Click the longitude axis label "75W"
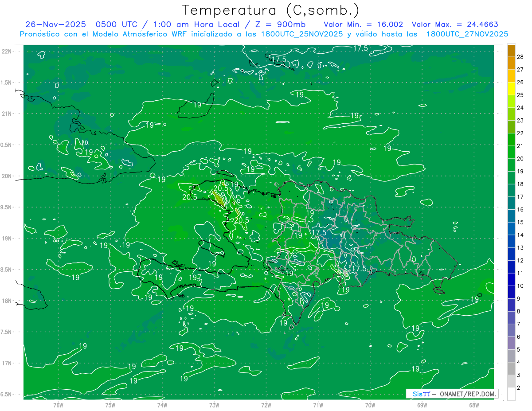This screenshot has width=532, height=411. tap(110, 405)
